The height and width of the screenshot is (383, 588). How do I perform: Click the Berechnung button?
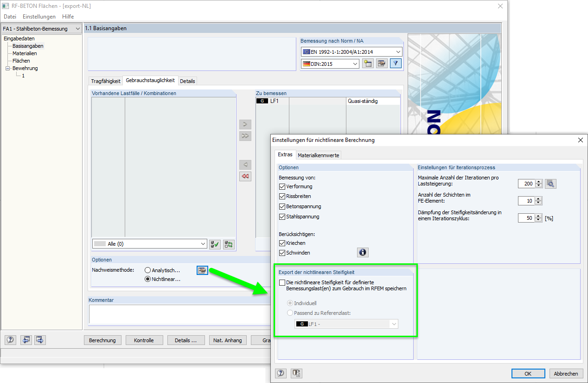coord(102,340)
